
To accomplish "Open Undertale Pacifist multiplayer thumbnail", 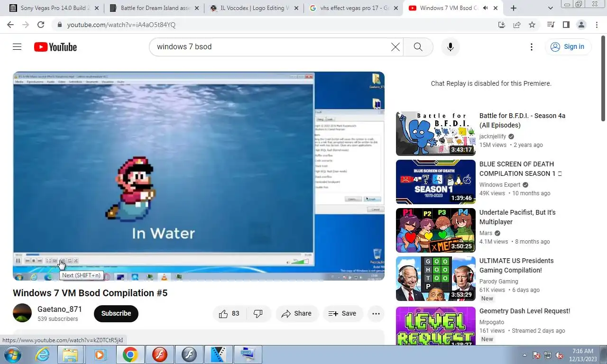I will tap(436, 230).
